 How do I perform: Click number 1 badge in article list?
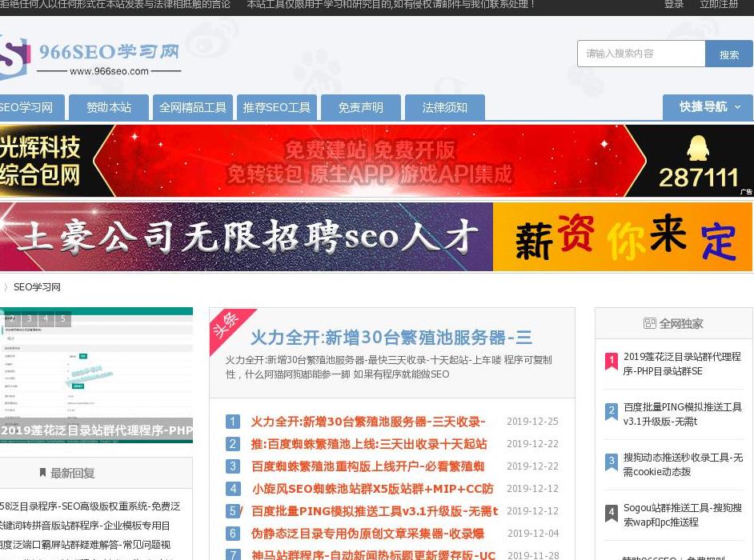coord(233,422)
